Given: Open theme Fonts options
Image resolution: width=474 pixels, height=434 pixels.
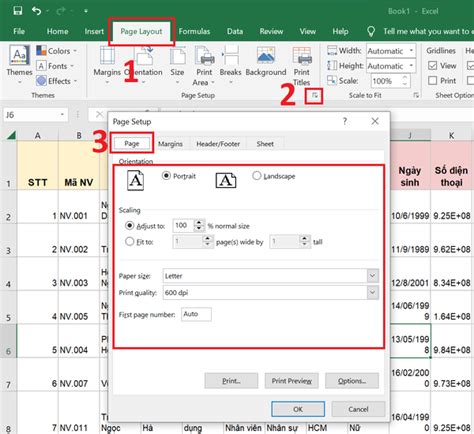Looking at the screenshot, I should click(55, 66).
